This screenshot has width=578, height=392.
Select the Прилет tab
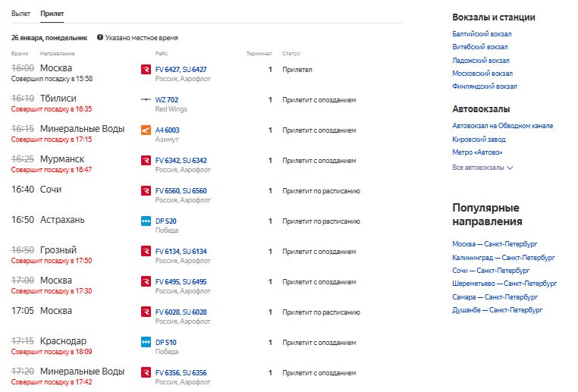52,14
